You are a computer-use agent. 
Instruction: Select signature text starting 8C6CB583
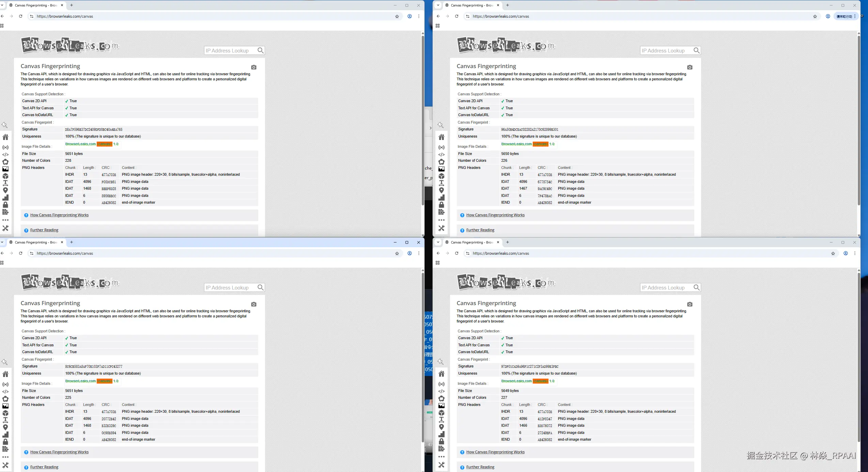(x=94, y=366)
